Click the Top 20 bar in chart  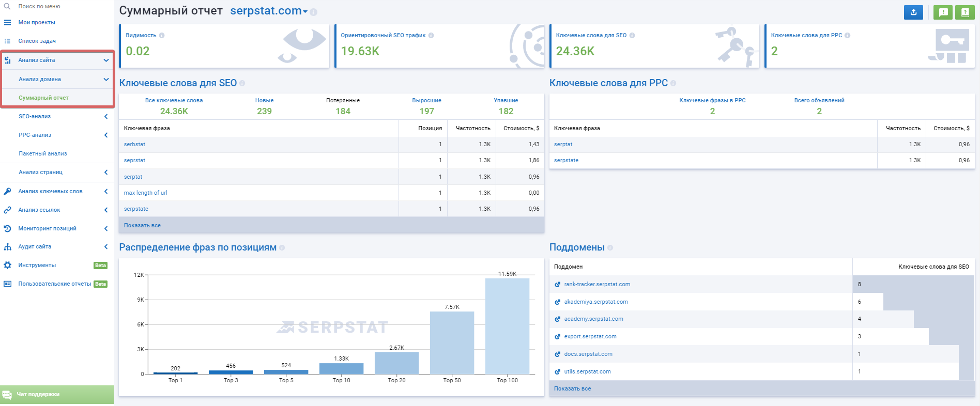[x=396, y=363]
